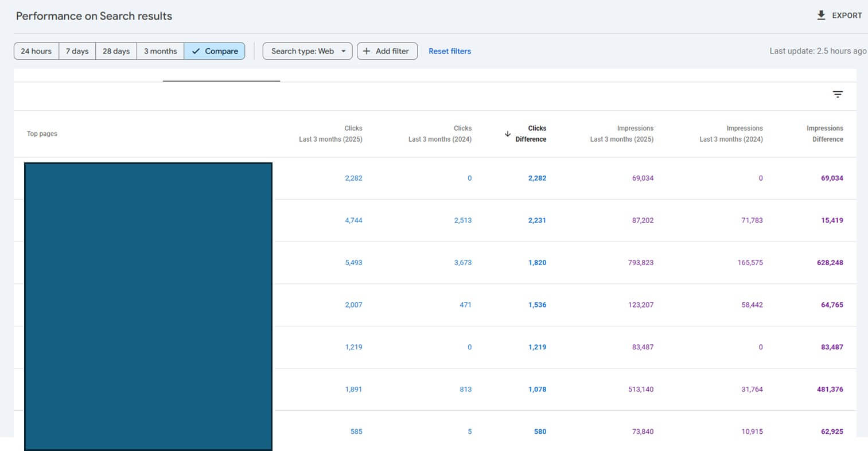868x451 pixels.
Task: Click the 123,207 impressions value
Action: pos(641,305)
